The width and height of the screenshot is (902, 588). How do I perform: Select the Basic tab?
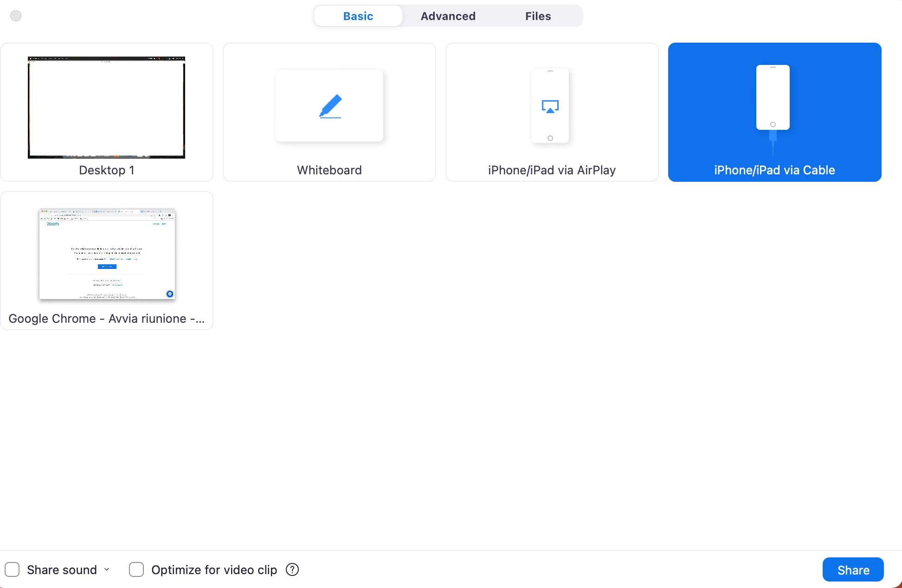pos(358,16)
